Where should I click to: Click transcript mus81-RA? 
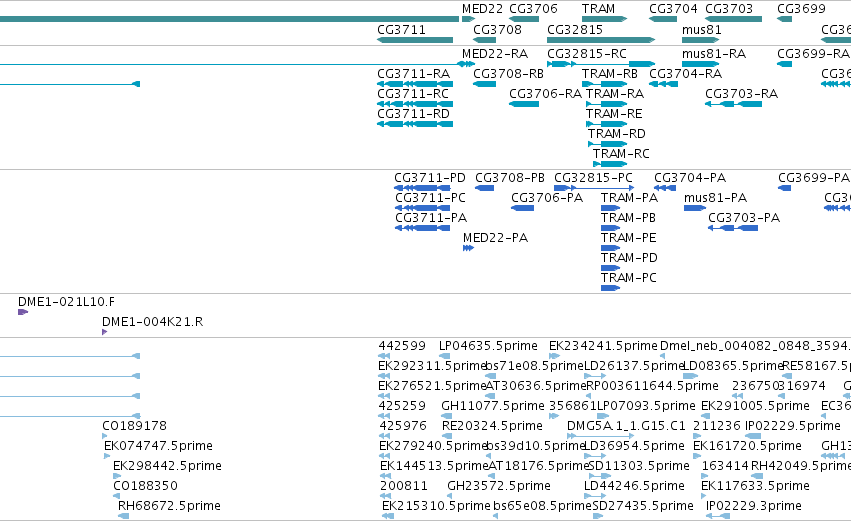click(714, 54)
